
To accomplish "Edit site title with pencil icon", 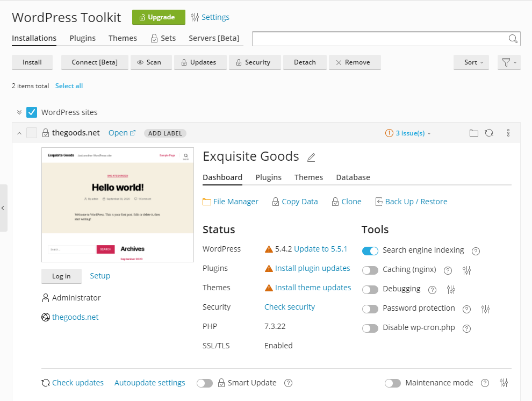I will point(311,157).
